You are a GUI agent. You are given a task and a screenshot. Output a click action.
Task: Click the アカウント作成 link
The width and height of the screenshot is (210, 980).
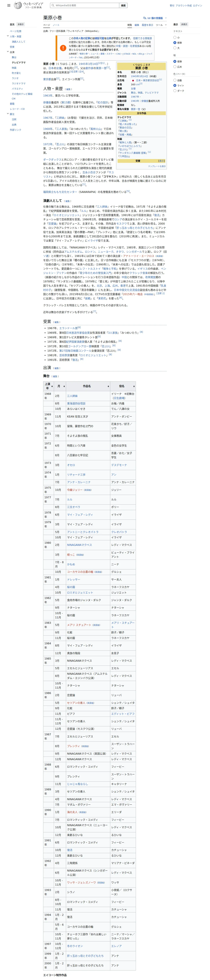(x=184, y=5)
